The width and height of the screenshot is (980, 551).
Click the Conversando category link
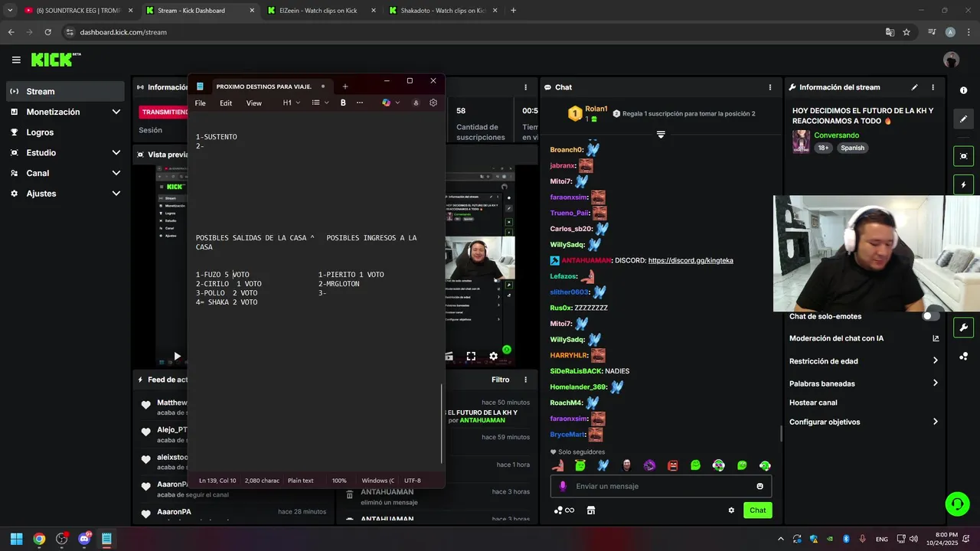(x=836, y=135)
